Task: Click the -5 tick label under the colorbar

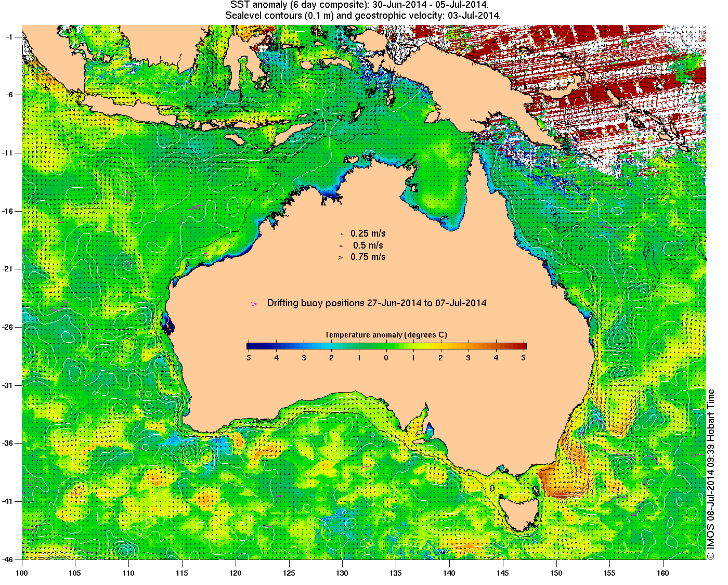Action: 248,358
